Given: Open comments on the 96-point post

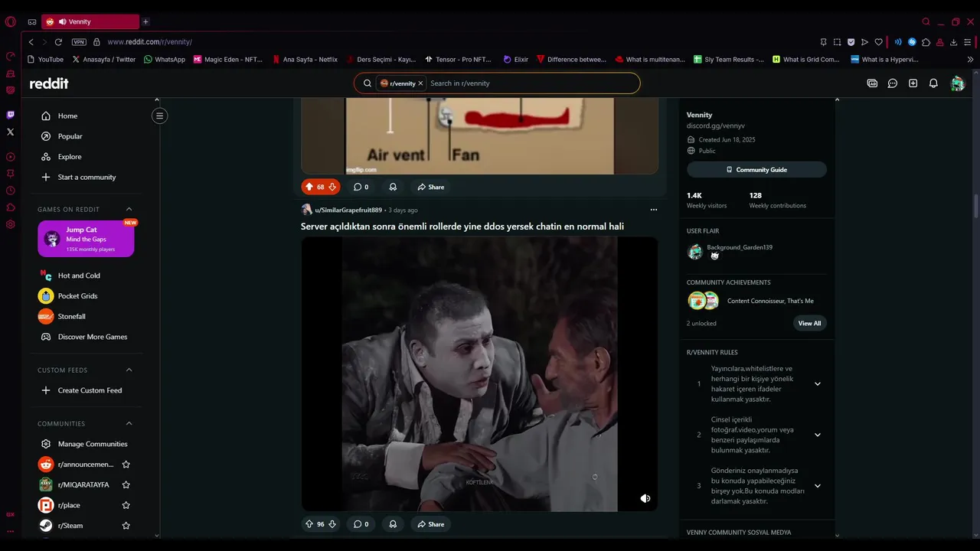Looking at the screenshot, I should [x=361, y=524].
